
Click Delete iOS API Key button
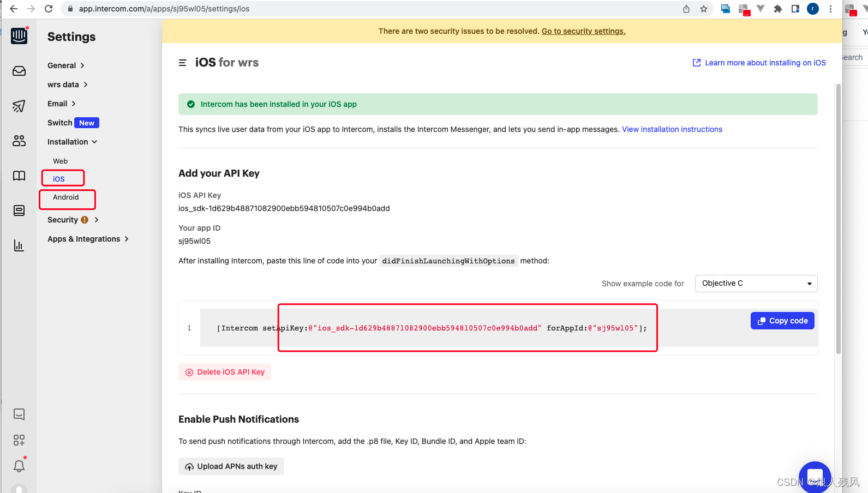pyautogui.click(x=225, y=372)
